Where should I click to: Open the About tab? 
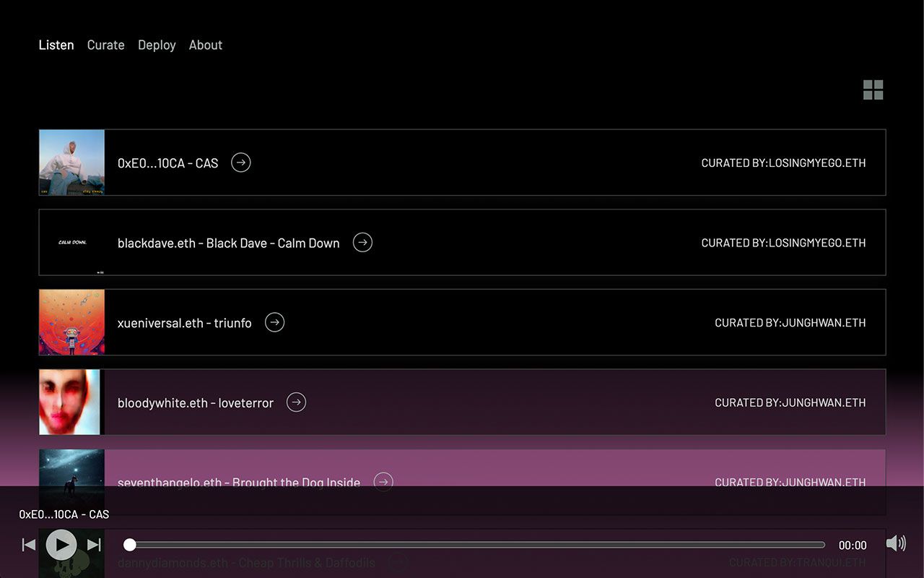pyautogui.click(x=206, y=45)
